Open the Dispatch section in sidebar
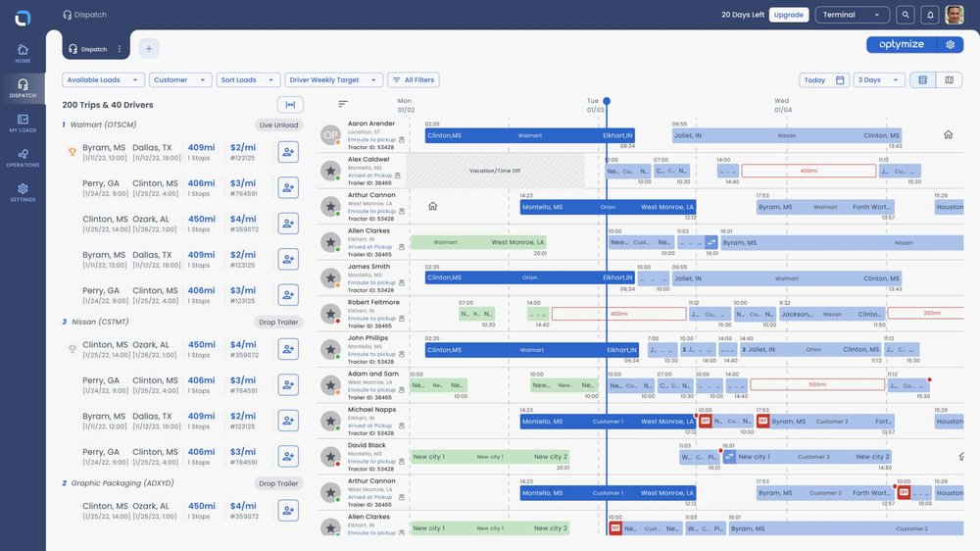Image resolution: width=980 pixels, height=551 pixels. click(x=23, y=88)
